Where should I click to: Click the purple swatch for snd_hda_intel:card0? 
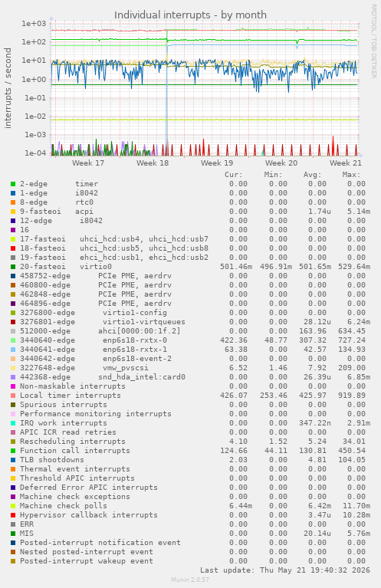click(13, 377)
